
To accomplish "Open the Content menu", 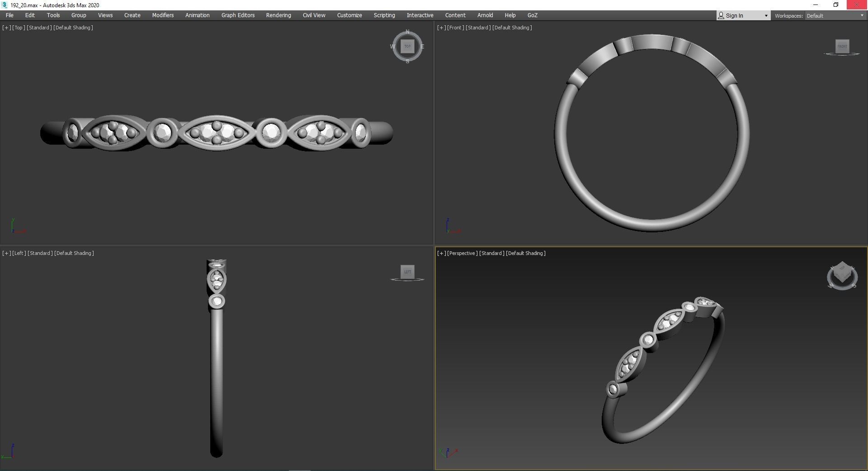I will (x=455, y=15).
